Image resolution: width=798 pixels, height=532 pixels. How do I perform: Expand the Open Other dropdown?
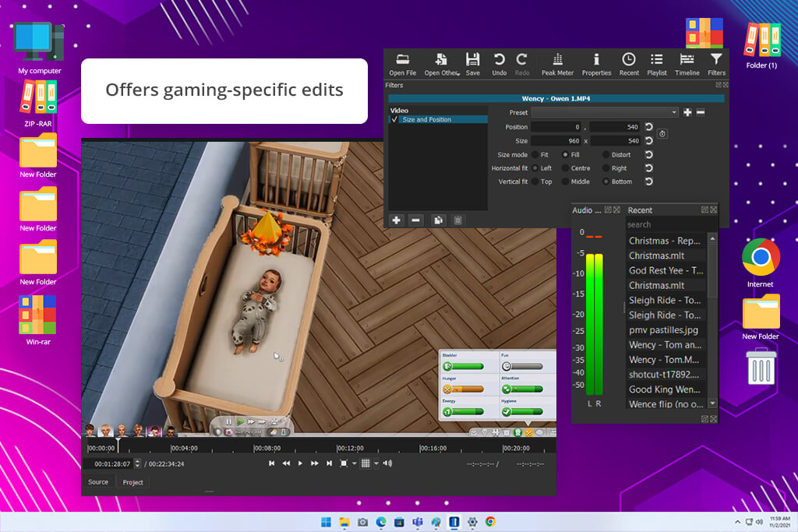point(458,74)
